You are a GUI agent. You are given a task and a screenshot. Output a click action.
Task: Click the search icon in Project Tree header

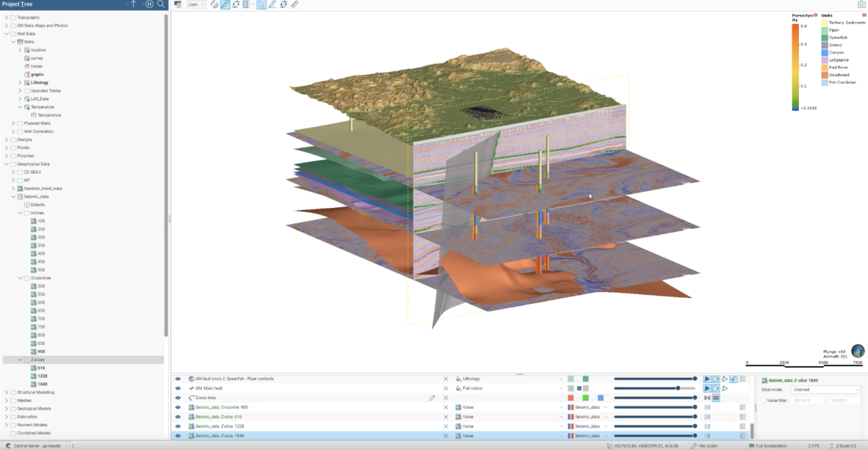coord(161,4)
